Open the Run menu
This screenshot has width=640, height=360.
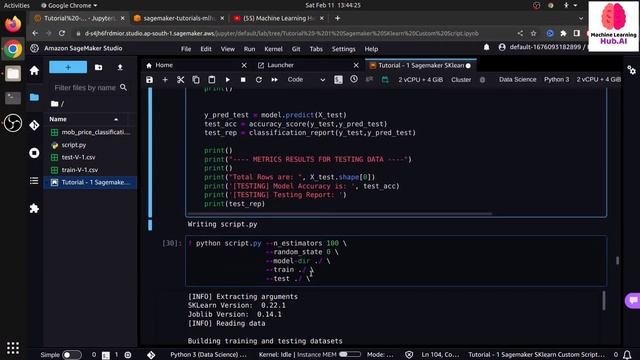click(x=249, y=49)
